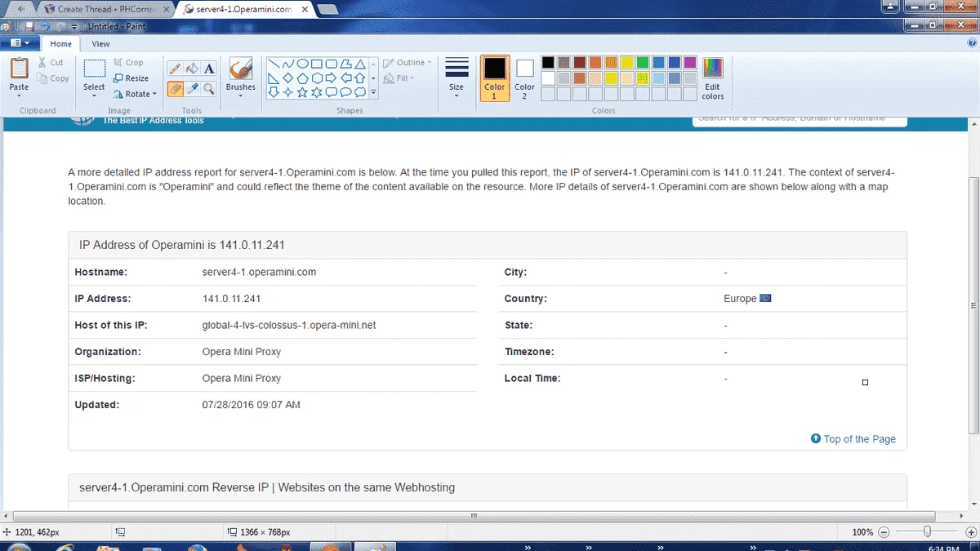980x551 pixels.
Task: Pick the purple color swatch
Action: tap(690, 63)
